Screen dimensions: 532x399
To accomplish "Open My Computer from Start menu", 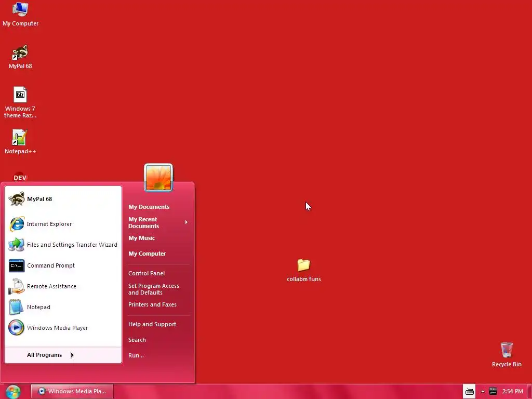I will pyautogui.click(x=147, y=254).
